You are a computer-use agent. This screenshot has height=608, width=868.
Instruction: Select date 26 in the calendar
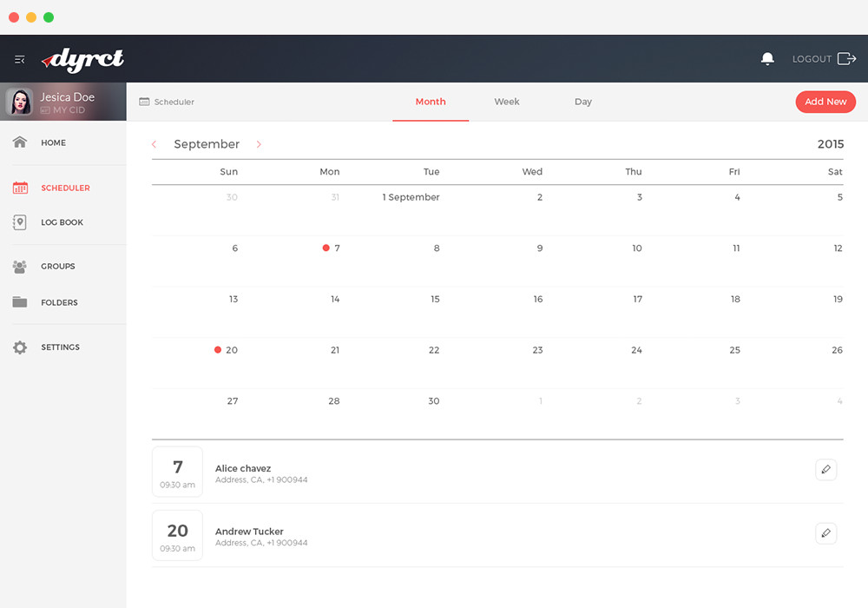[x=837, y=350]
